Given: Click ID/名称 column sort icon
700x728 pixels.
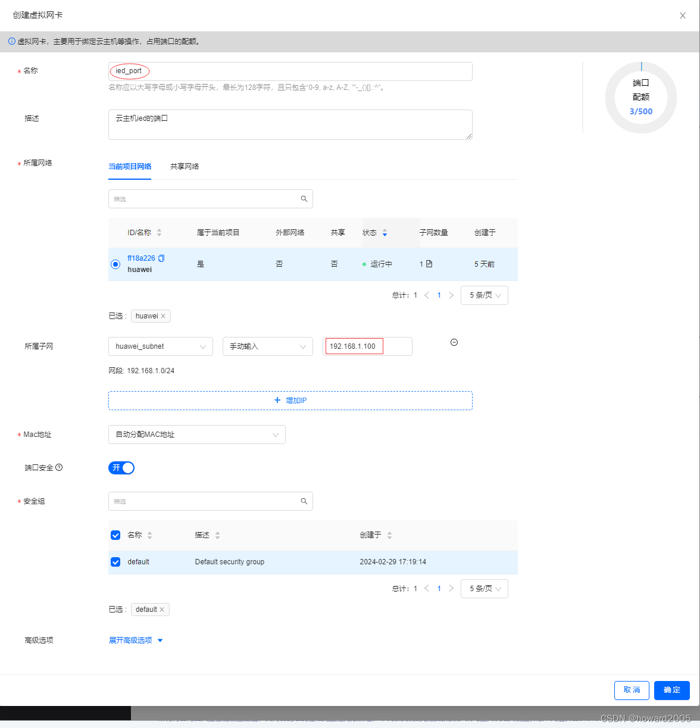Looking at the screenshot, I should pyautogui.click(x=159, y=233).
